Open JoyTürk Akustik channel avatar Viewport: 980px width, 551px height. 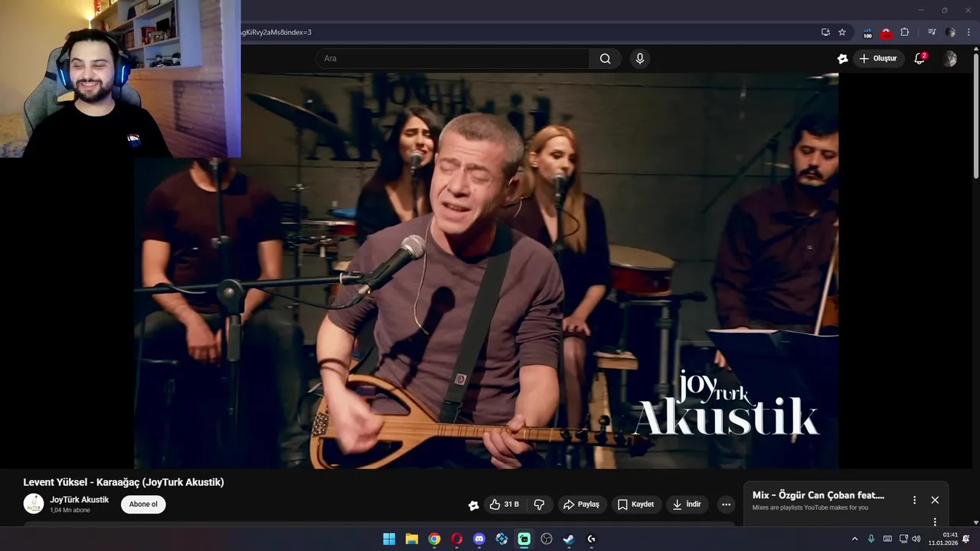34,504
